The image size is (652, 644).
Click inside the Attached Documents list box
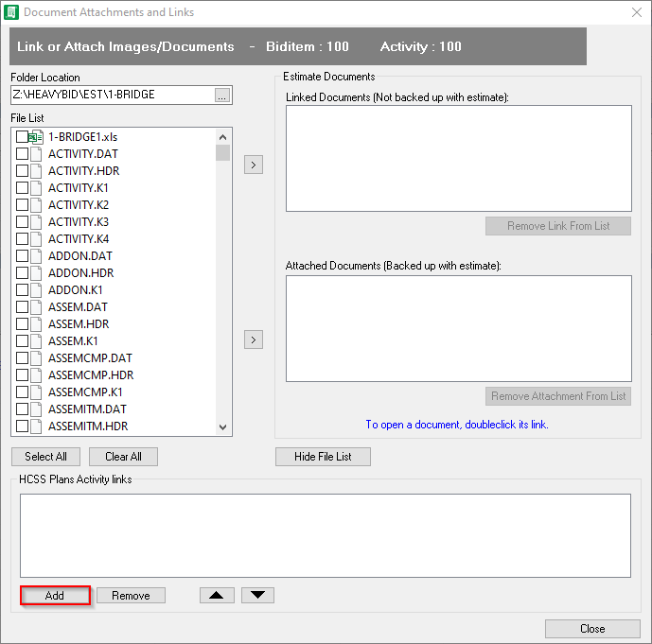pos(459,329)
